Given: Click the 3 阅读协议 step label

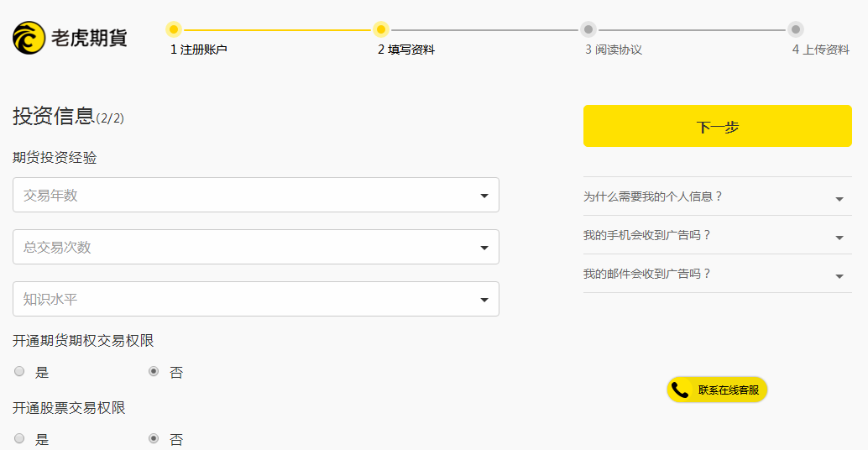Looking at the screenshot, I should point(614,50).
